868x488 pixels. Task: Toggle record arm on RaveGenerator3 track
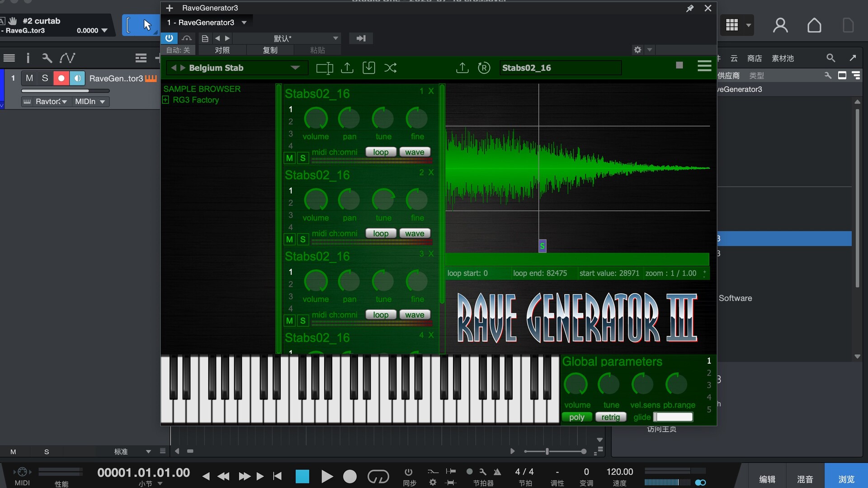[61, 78]
